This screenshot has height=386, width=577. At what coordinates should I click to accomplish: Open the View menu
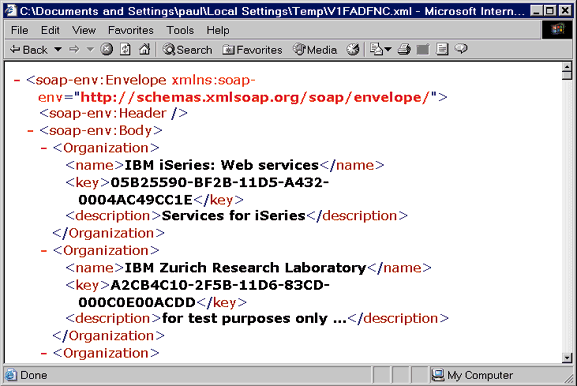coord(84,30)
